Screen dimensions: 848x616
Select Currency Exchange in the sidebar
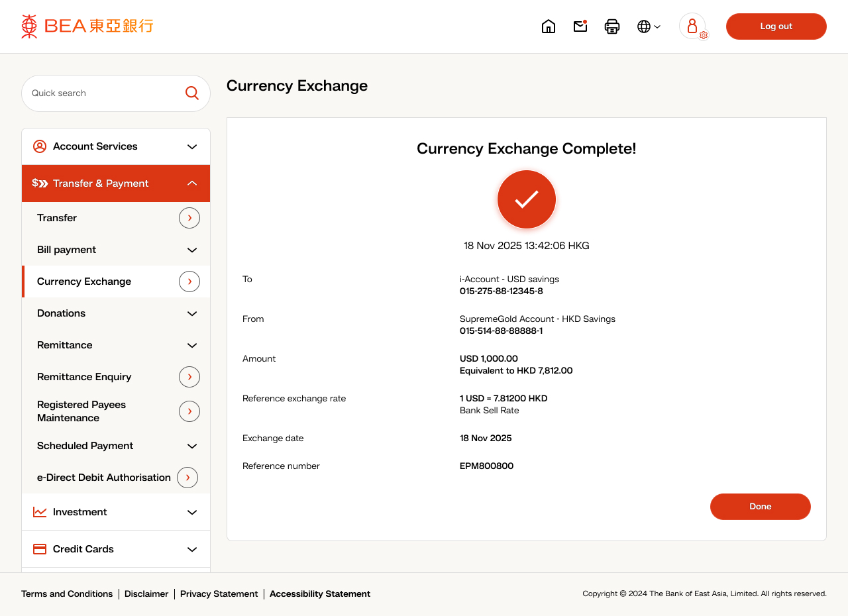coord(84,282)
